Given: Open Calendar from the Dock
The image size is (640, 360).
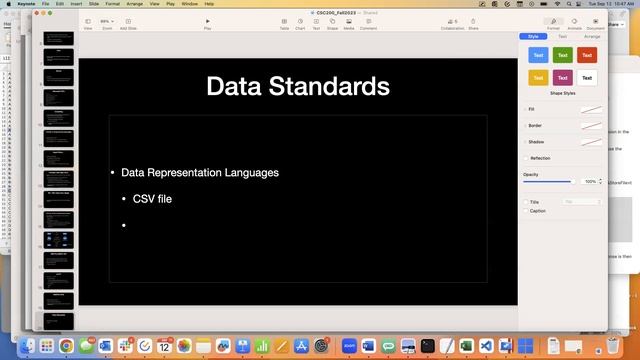Looking at the screenshot, I should tap(164, 346).
